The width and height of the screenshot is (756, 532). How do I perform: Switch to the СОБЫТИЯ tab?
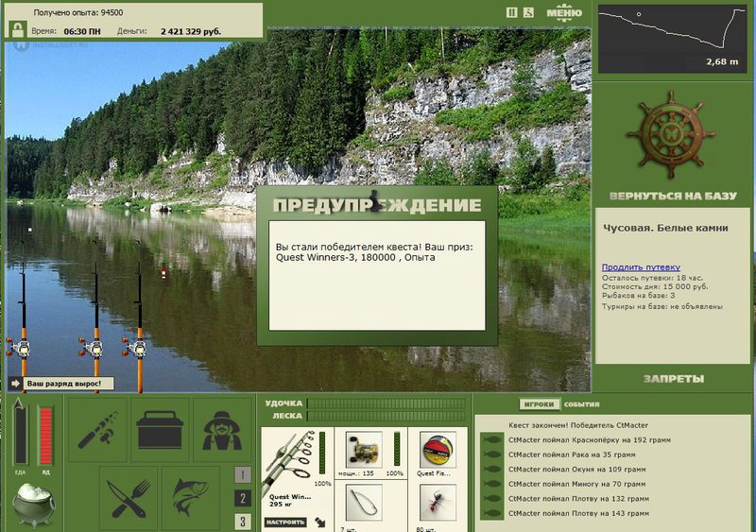pos(581,404)
